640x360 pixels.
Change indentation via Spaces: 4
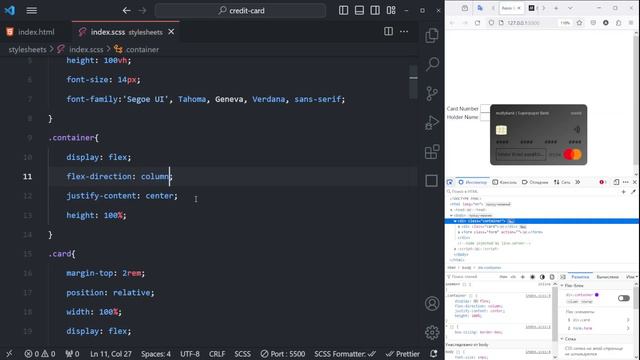pos(156,354)
